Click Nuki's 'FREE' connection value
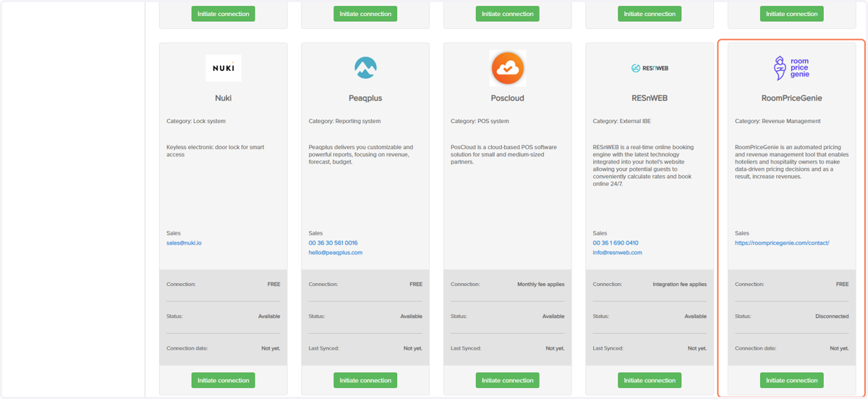868x399 pixels. point(273,285)
